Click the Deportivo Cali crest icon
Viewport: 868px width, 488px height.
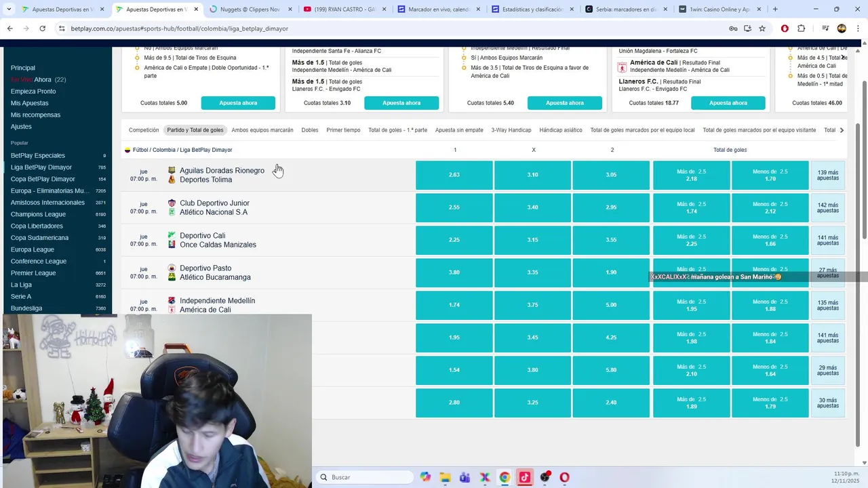coord(172,236)
